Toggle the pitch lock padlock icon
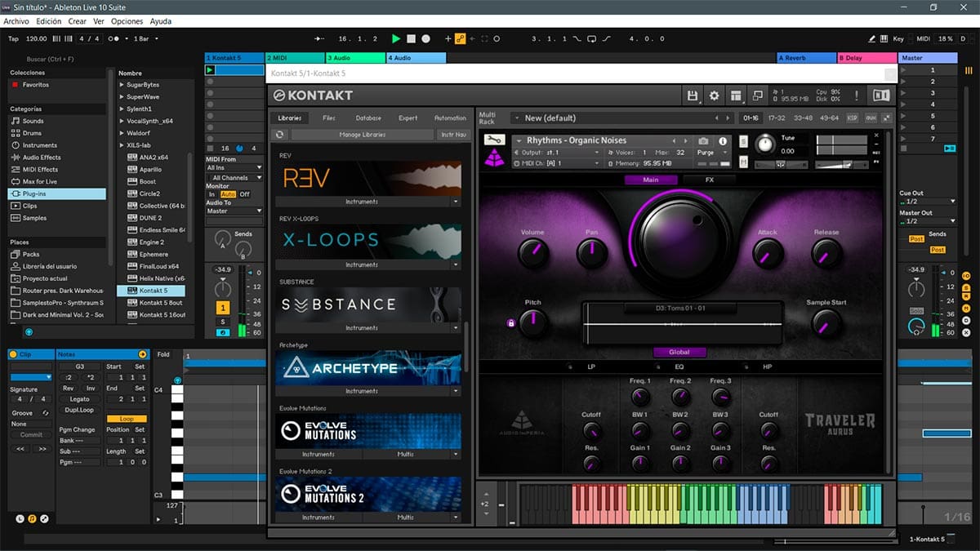This screenshot has width=980, height=551. tap(511, 323)
